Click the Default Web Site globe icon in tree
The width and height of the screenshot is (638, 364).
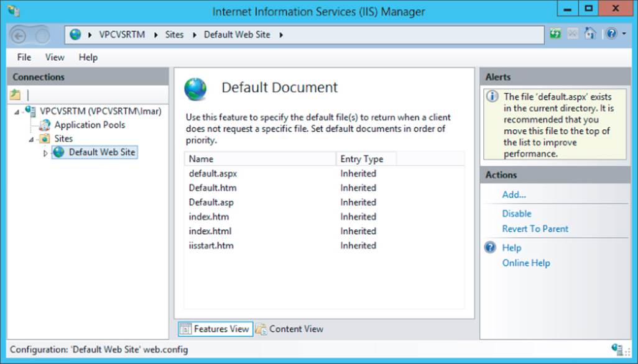click(x=58, y=152)
